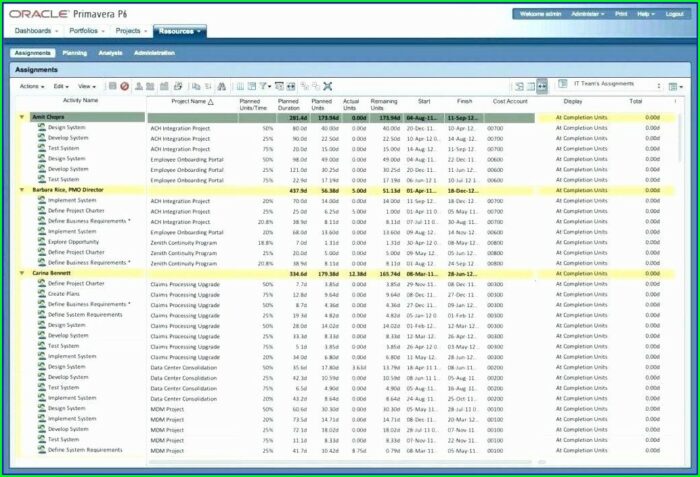Sort by the Project Name column header
This screenshot has height=477, width=700.
[192, 102]
